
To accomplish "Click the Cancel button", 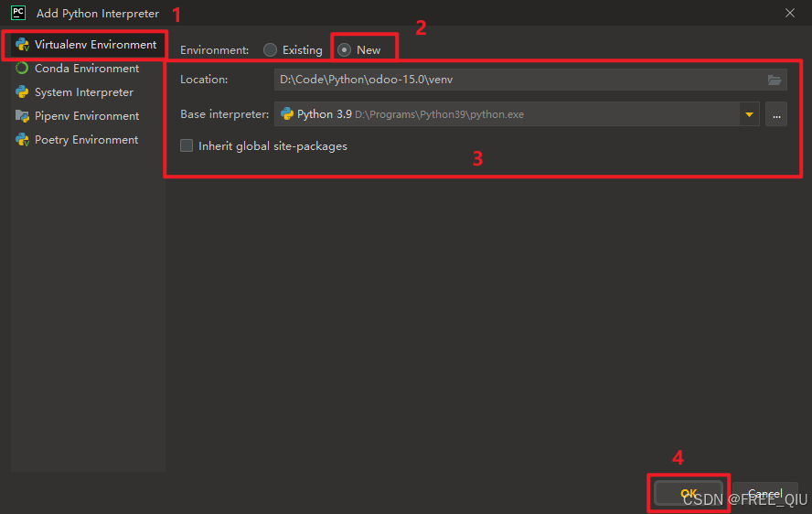I will 764,493.
